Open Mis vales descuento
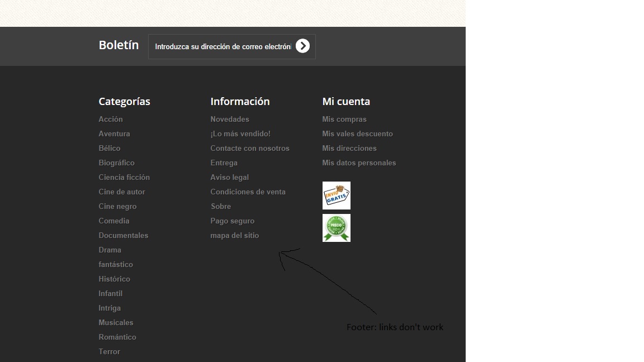Image resolution: width=644 pixels, height=362 pixels. pos(357,134)
